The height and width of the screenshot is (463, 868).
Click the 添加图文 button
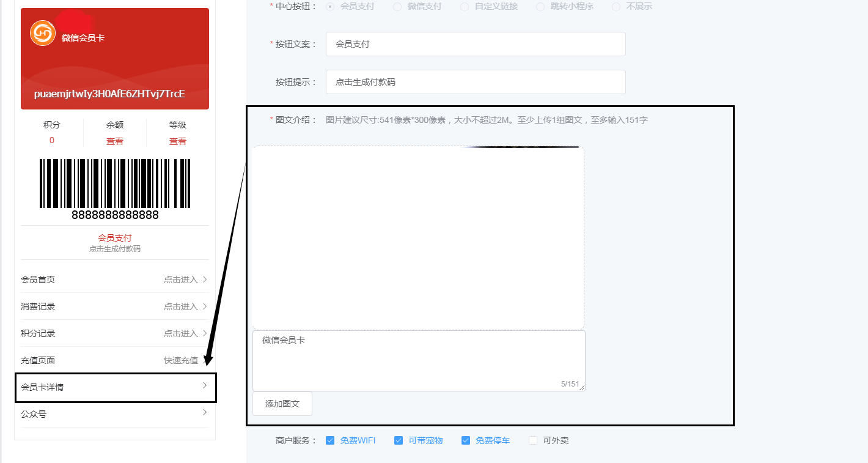click(282, 404)
